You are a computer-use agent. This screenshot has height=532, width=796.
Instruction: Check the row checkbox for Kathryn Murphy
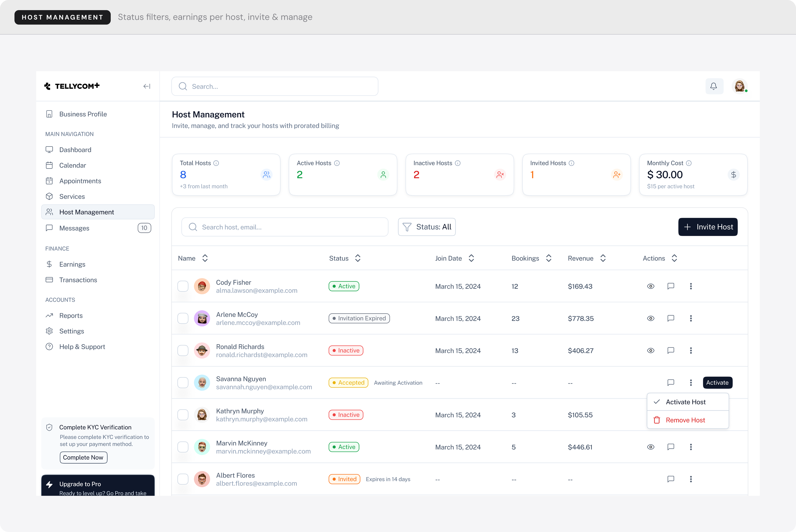(183, 415)
